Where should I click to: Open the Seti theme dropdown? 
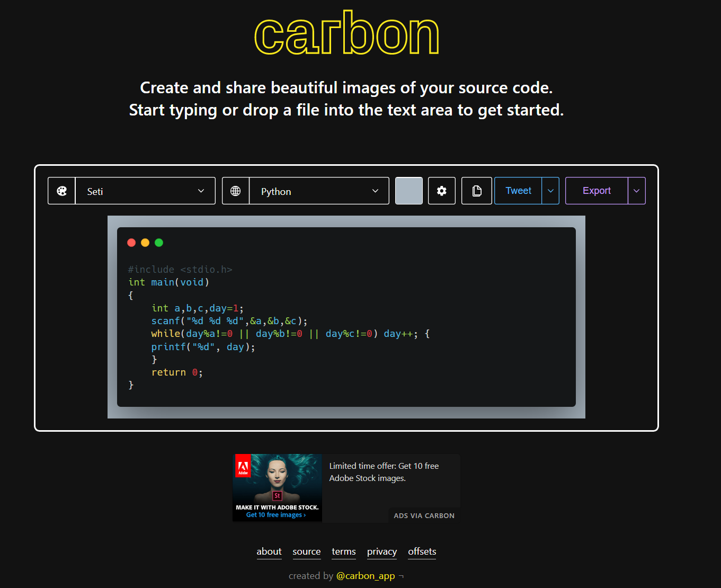(145, 191)
